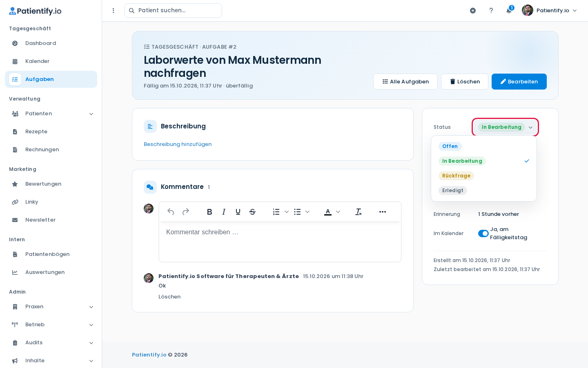Click the comment author avatar
Viewport: 588px width, 368px height.
click(x=149, y=278)
